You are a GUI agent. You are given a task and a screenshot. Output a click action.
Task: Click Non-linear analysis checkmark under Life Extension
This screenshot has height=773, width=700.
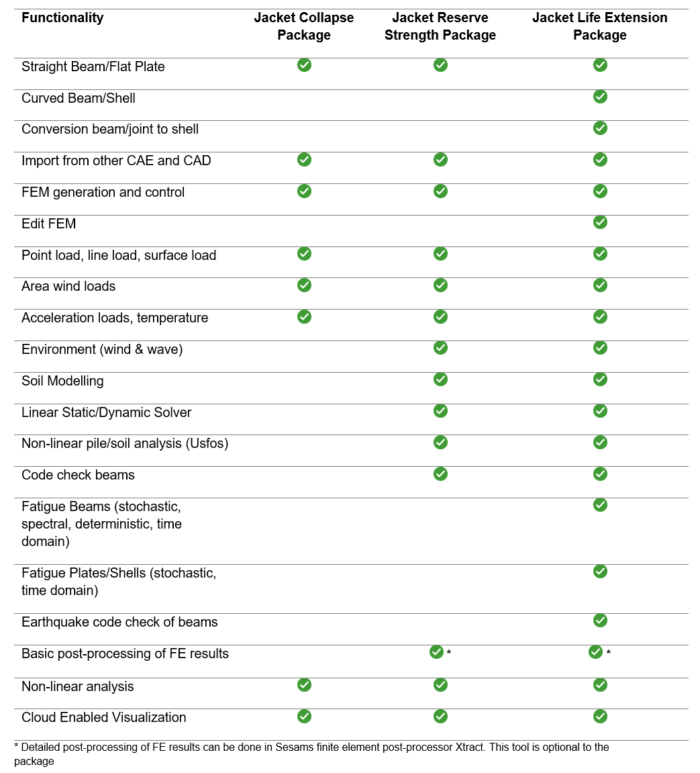(600, 685)
